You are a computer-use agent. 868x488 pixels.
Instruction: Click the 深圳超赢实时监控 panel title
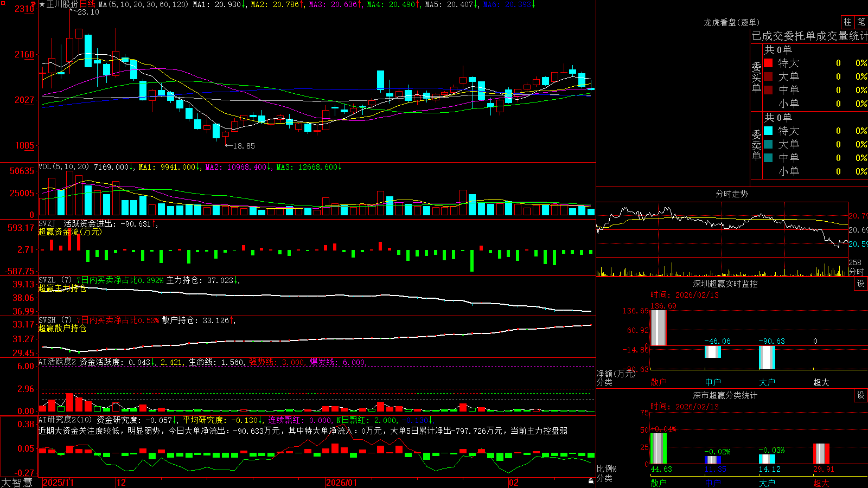[725, 284]
